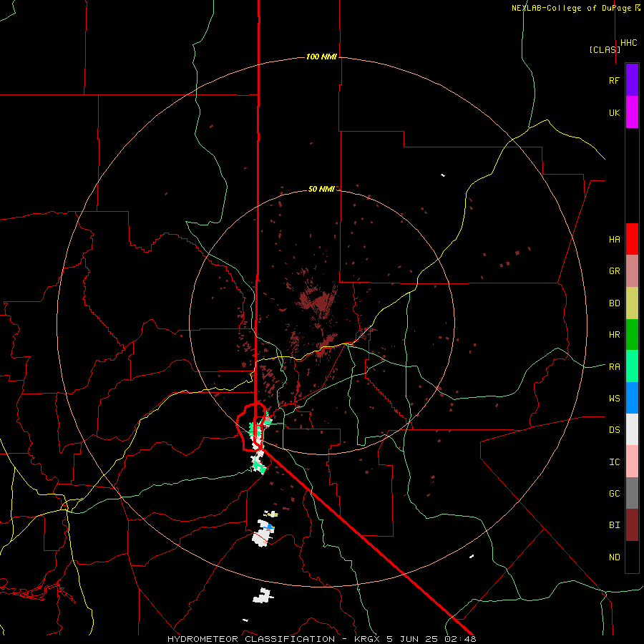Image resolution: width=644 pixels, height=644 pixels.
Task: Click the 'HYDROMETEOR CLASSIFICATION' title text
Action: [x=251, y=639]
